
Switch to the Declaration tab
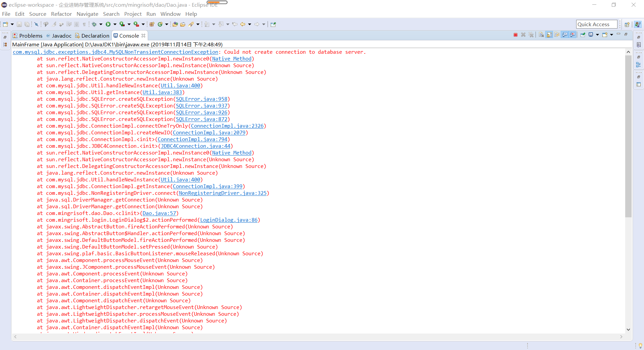(x=92, y=36)
